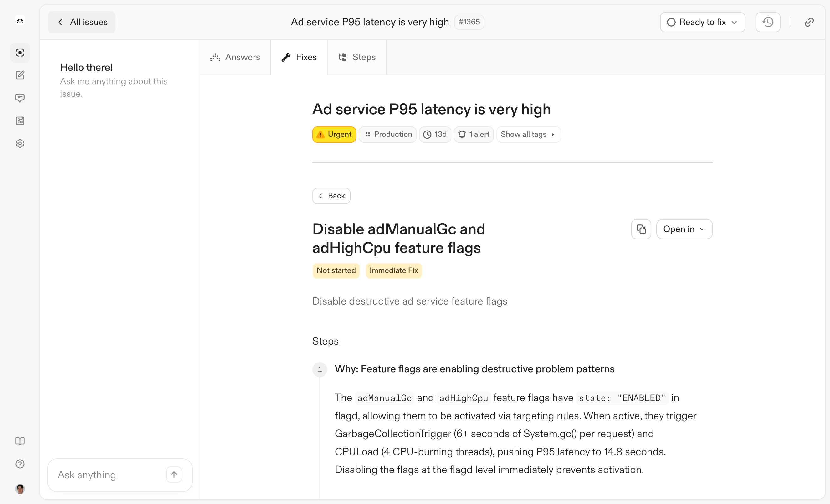Open the history icon near the top right
Image resolution: width=830 pixels, height=504 pixels.
tap(767, 22)
